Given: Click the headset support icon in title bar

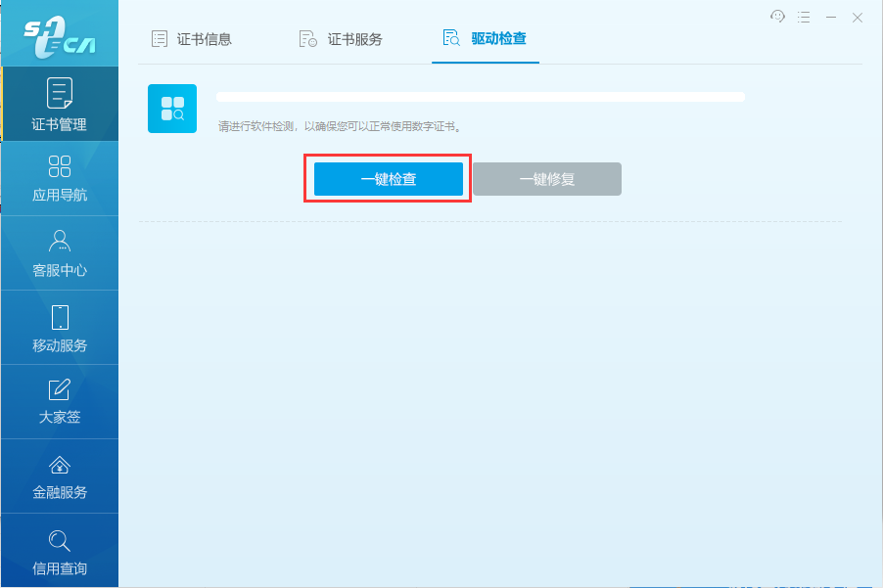Looking at the screenshot, I should click(x=778, y=17).
